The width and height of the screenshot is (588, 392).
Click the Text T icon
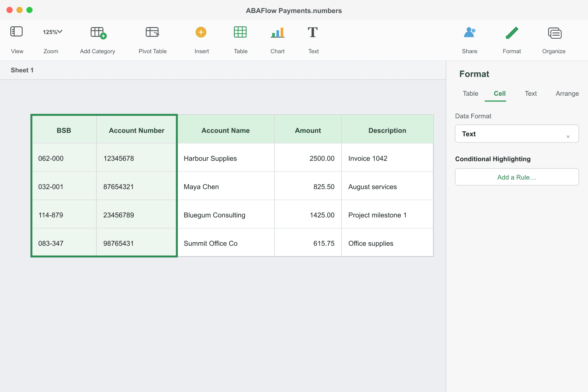tap(313, 32)
